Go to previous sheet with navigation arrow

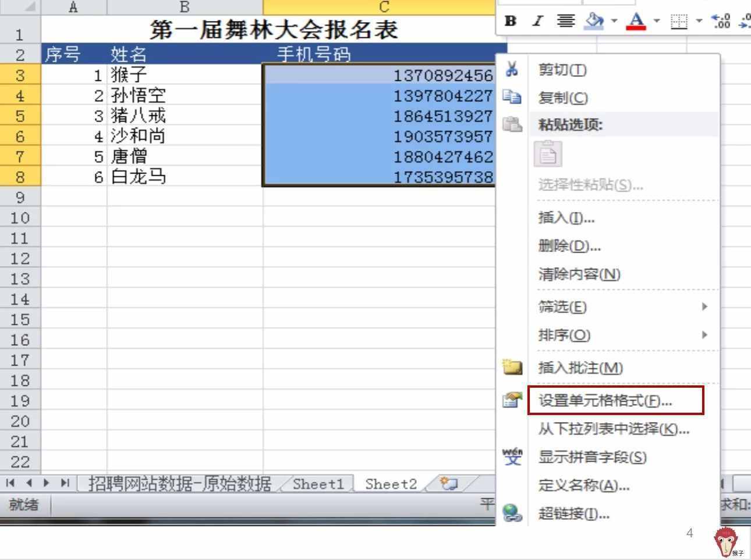click(29, 483)
